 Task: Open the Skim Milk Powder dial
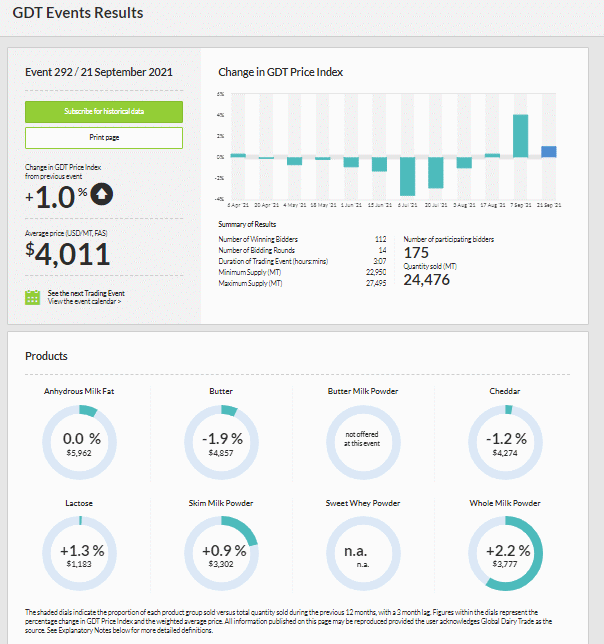(221, 554)
